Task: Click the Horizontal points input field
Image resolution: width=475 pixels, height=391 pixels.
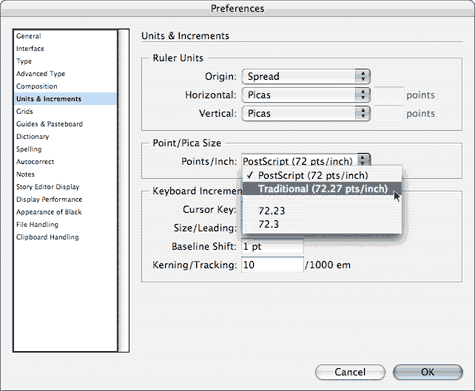Action: click(389, 95)
